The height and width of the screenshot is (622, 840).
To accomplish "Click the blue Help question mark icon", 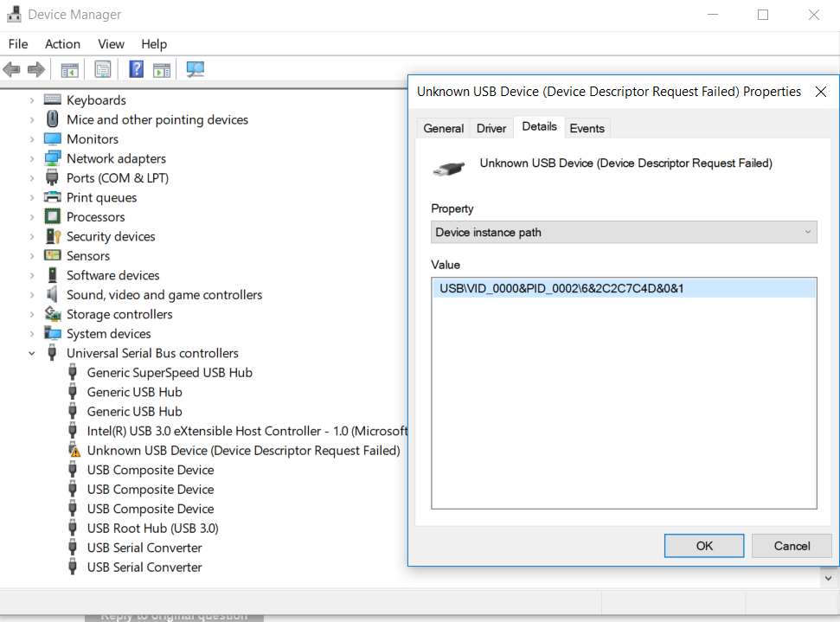I will (136, 69).
